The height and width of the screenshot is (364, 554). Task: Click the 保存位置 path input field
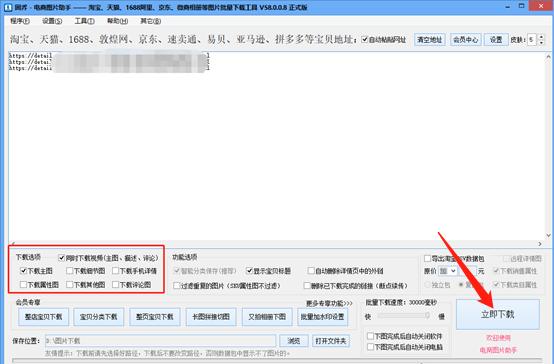(160, 341)
